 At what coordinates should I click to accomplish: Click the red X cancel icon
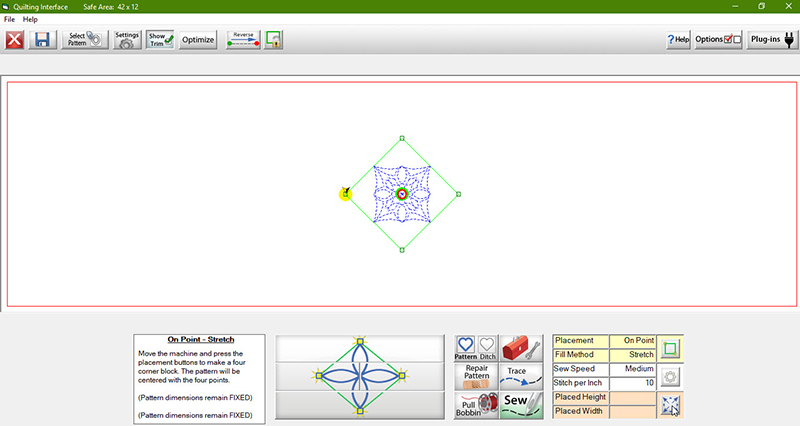pyautogui.click(x=15, y=40)
